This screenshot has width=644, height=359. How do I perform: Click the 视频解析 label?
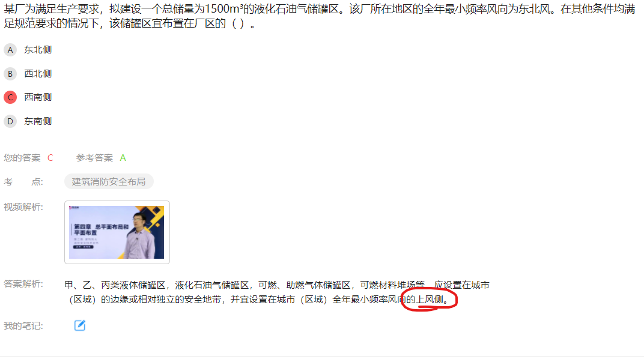[23, 207]
